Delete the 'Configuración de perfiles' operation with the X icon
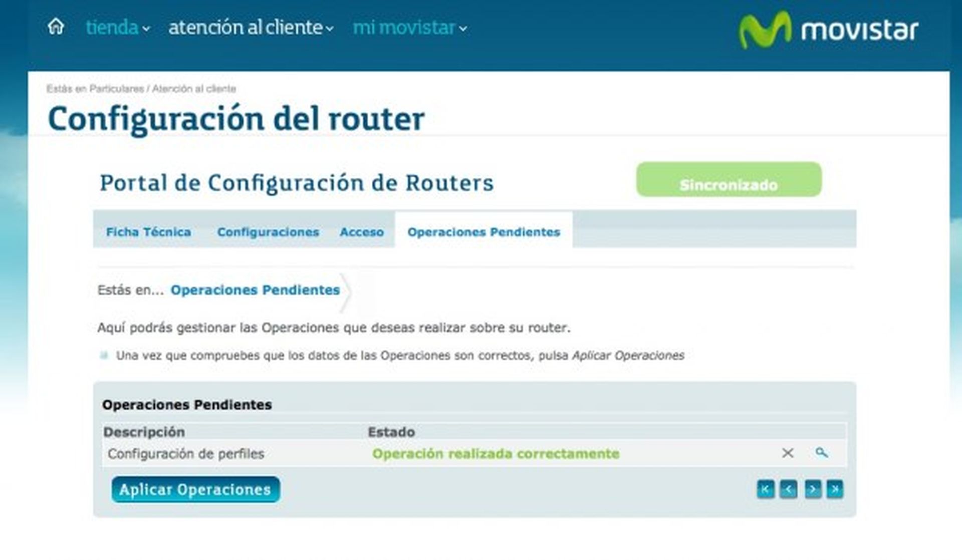Screen dimensions: 962x560 pos(788,453)
